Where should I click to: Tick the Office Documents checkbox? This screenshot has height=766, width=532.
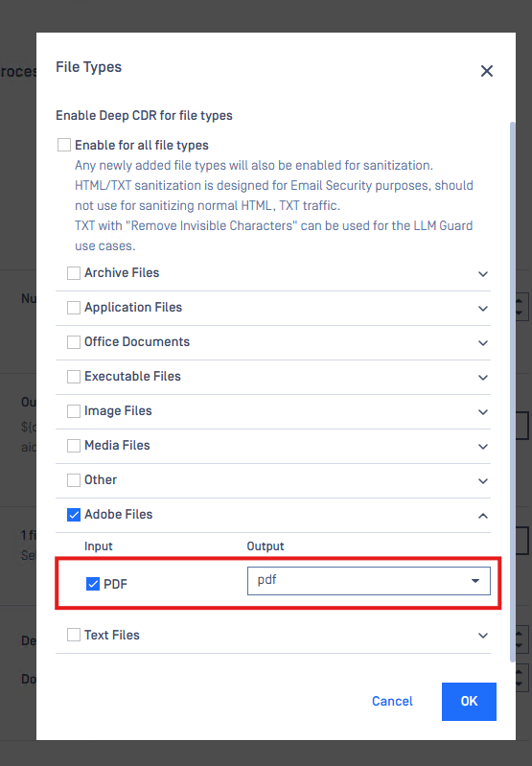(x=74, y=342)
